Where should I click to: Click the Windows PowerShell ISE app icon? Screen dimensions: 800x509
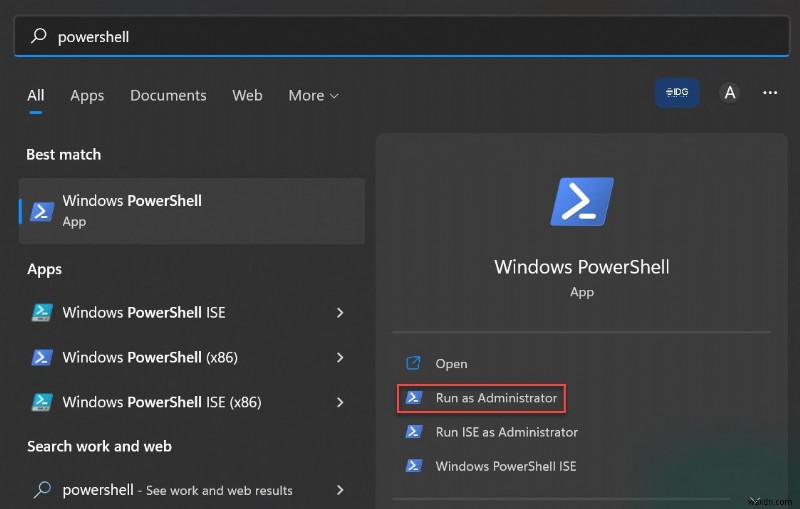coord(42,312)
